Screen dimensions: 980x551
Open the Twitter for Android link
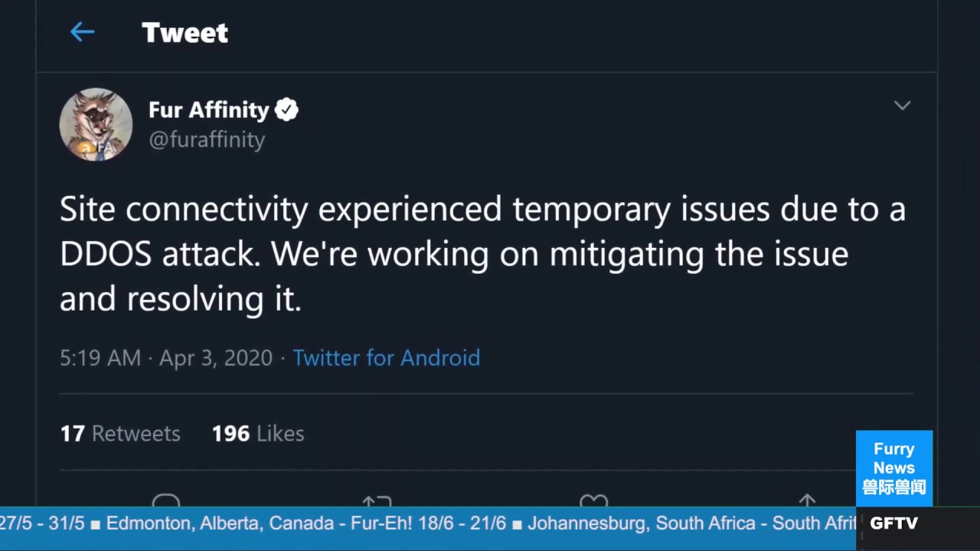click(x=386, y=357)
